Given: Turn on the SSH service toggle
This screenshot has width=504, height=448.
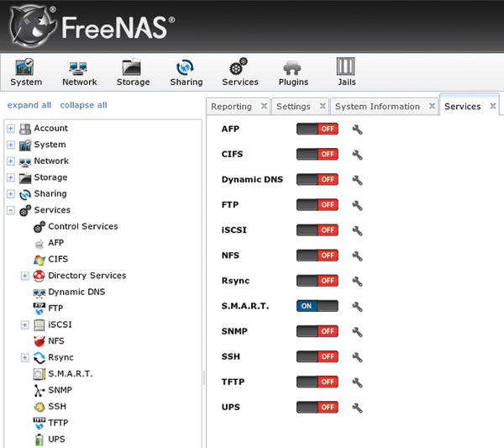Looking at the screenshot, I should [317, 356].
